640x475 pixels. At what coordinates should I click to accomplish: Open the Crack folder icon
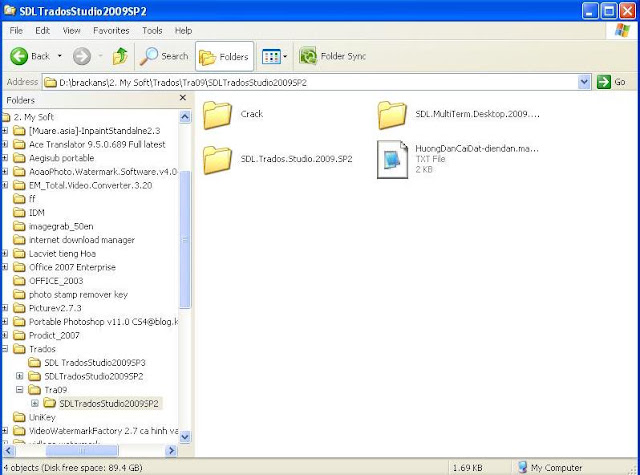(217, 115)
